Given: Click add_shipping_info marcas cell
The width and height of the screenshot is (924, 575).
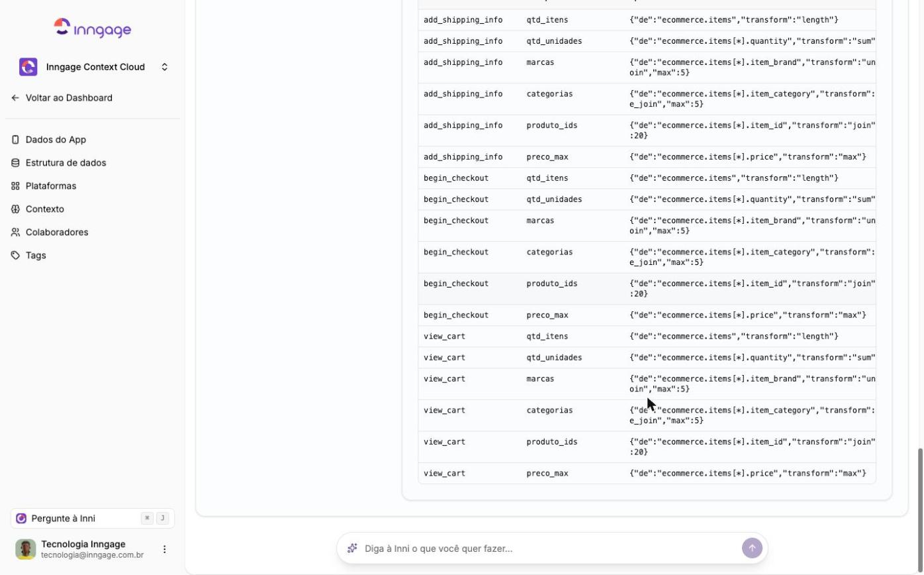Looking at the screenshot, I should (x=541, y=62).
